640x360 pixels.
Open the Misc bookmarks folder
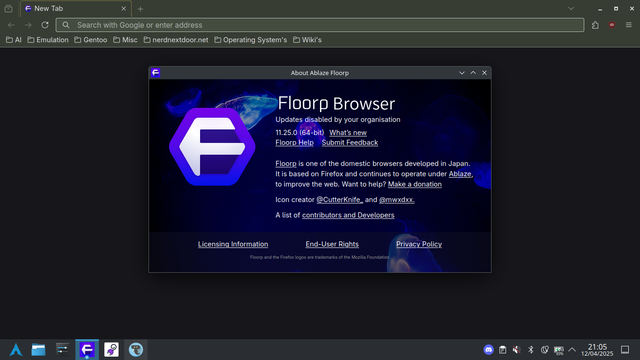coord(125,40)
